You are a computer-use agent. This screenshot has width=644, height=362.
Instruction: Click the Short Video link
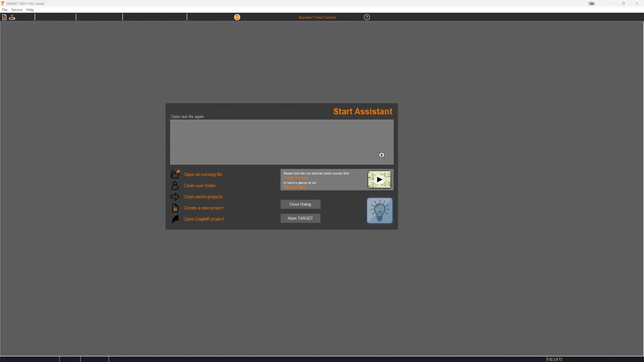tap(295, 187)
